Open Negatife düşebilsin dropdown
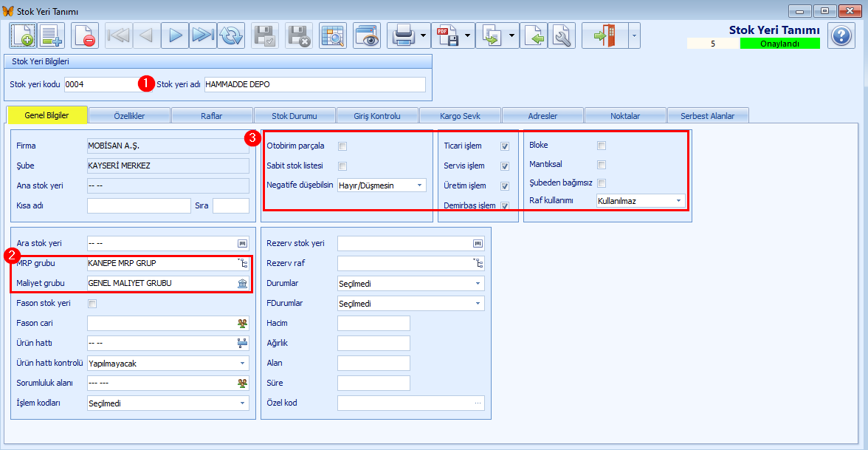The width and height of the screenshot is (868, 450). pyautogui.click(x=419, y=185)
